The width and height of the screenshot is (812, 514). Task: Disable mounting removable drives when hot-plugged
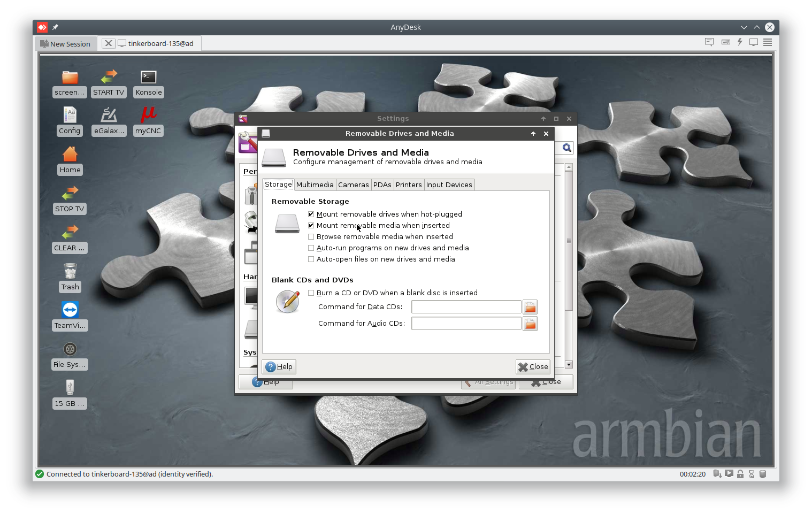[x=311, y=214]
